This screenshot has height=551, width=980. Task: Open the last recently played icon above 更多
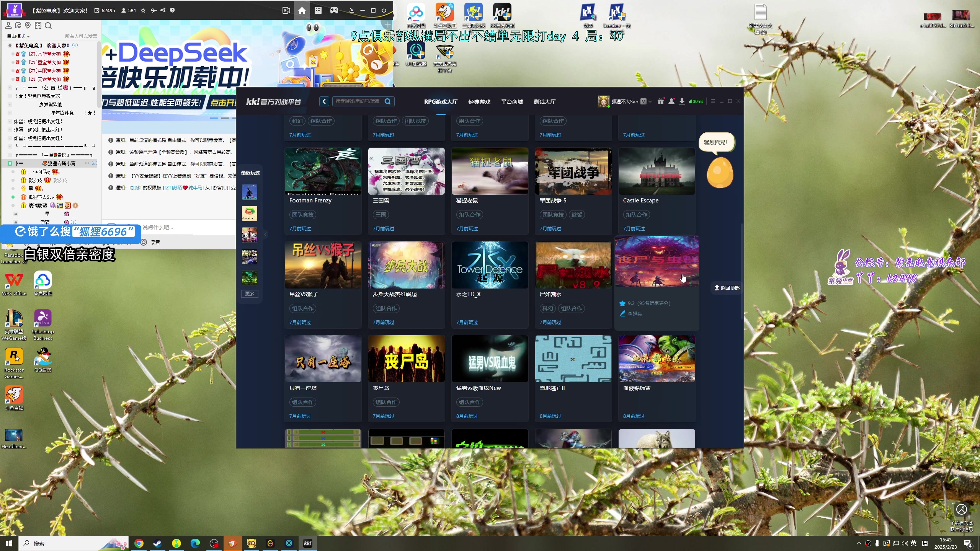(x=249, y=277)
